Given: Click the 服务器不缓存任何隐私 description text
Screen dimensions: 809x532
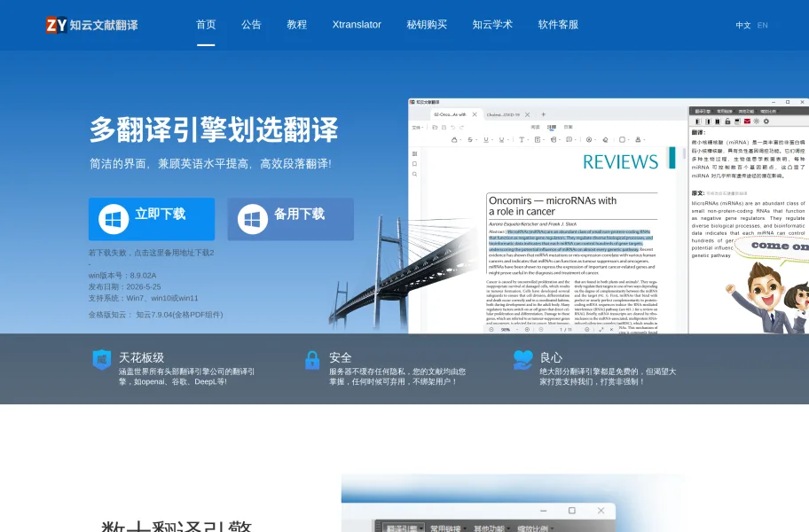Looking at the screenshot, I should [x=397, y=376].
